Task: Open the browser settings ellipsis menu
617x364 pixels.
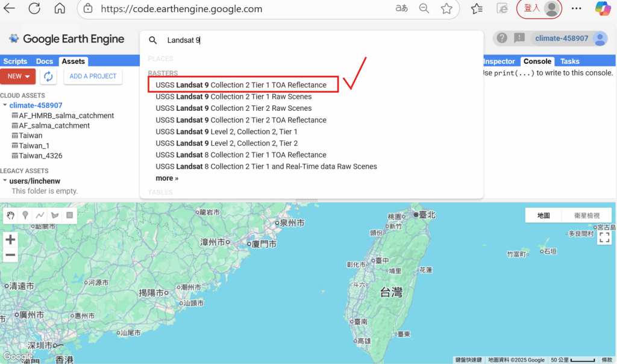Action: [577, 8]
